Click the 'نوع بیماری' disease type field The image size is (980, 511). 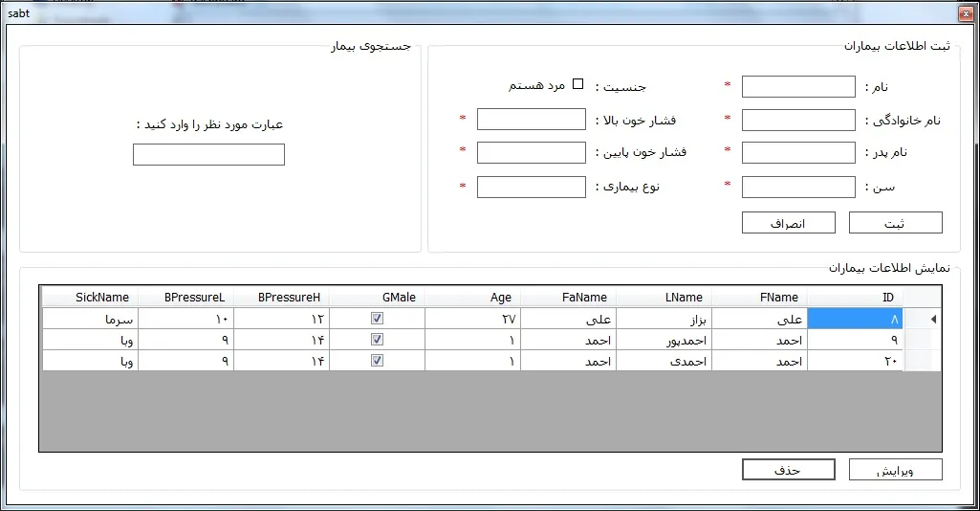531,187
